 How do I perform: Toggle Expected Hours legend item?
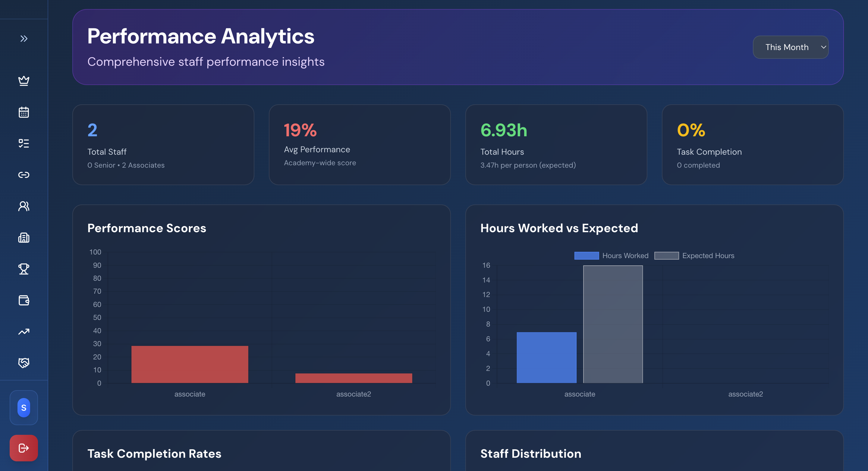[694, 256]
